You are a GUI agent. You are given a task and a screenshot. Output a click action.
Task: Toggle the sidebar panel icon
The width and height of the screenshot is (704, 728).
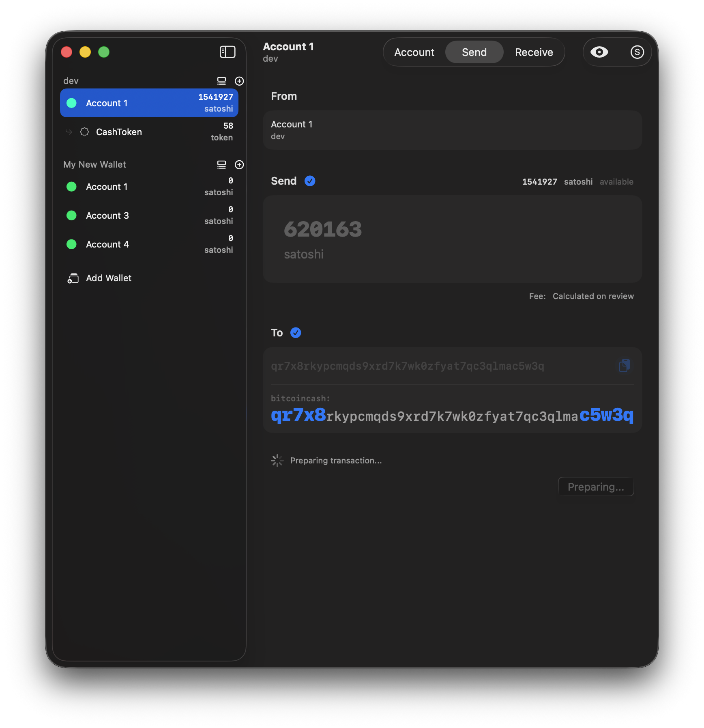(228, 52)
